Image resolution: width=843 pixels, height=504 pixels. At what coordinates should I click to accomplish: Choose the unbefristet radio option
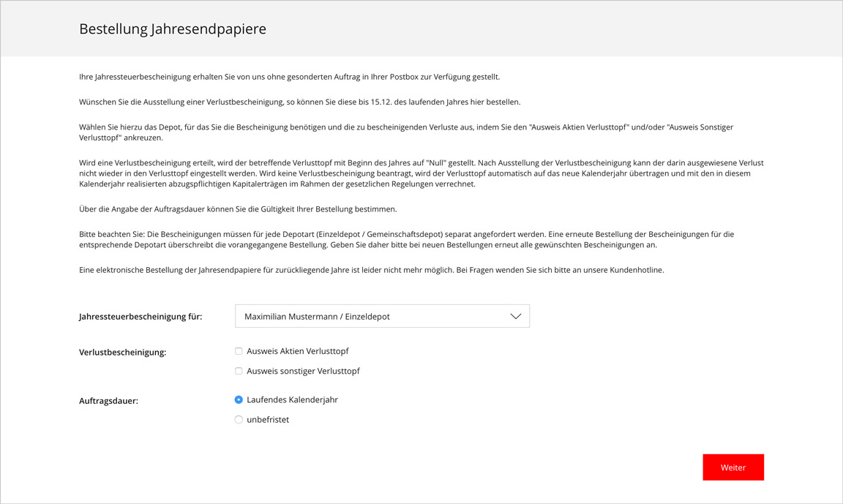[239, 420]
